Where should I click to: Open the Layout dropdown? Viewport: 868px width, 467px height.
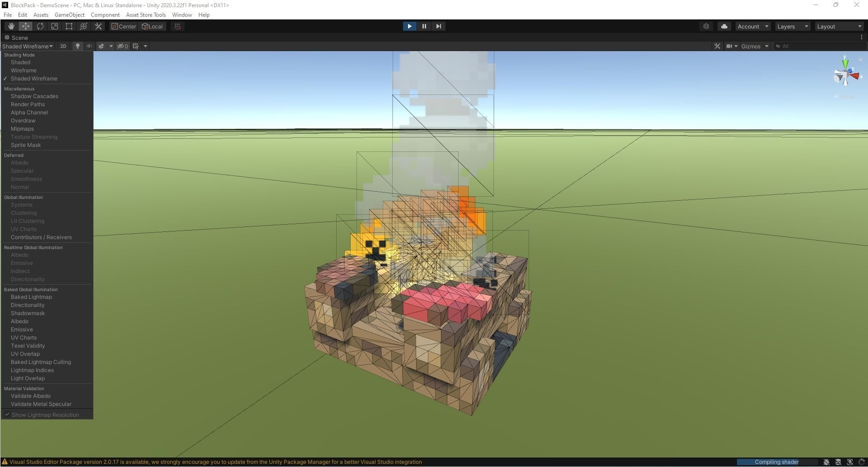click(x=838, y=26)
